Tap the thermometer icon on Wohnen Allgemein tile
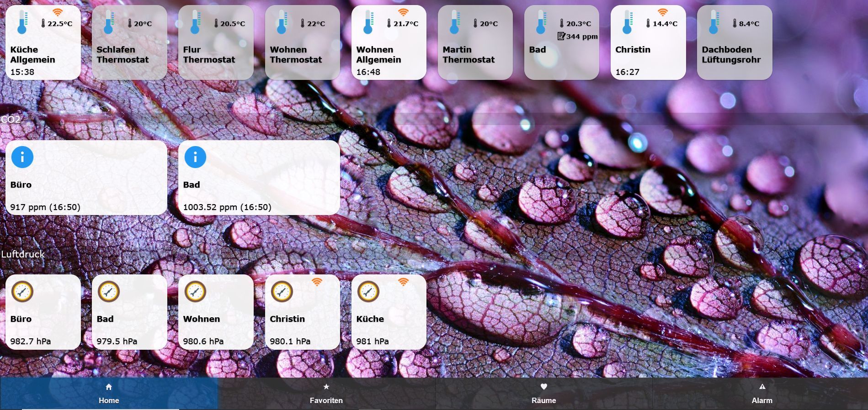Screen dimensions: 868x410 [368, 22]
